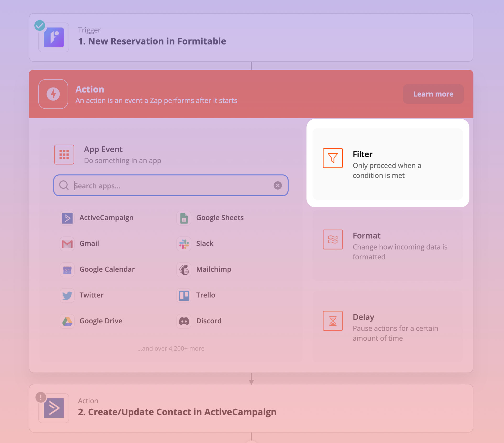504x443 pixels.
Task: Click the App Event grid icon
Action: click(64, 154)
